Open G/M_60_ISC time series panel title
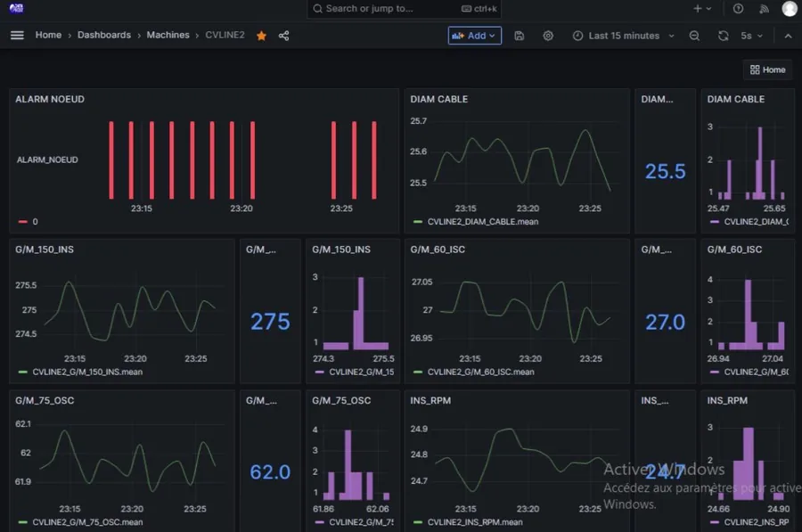The image size is (802, 532). 438,250
